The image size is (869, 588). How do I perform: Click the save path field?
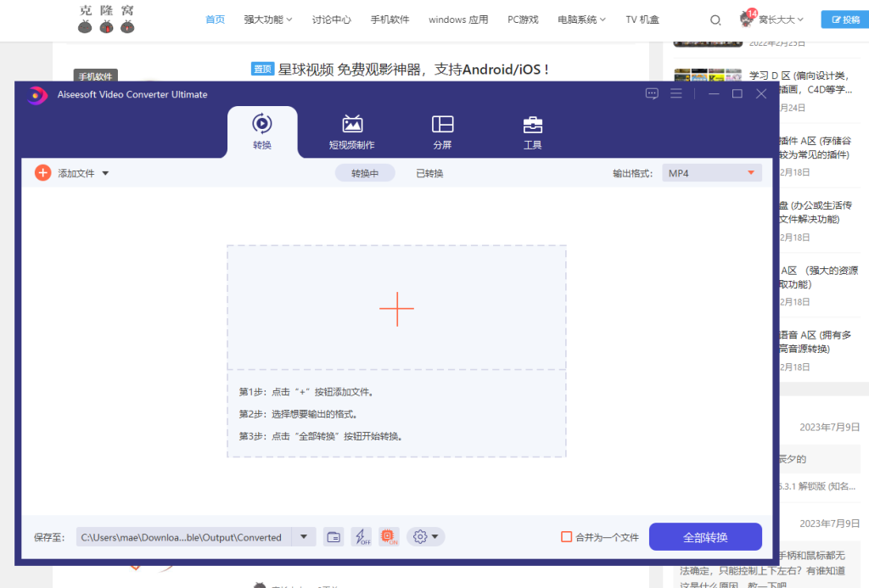point(183,537)
